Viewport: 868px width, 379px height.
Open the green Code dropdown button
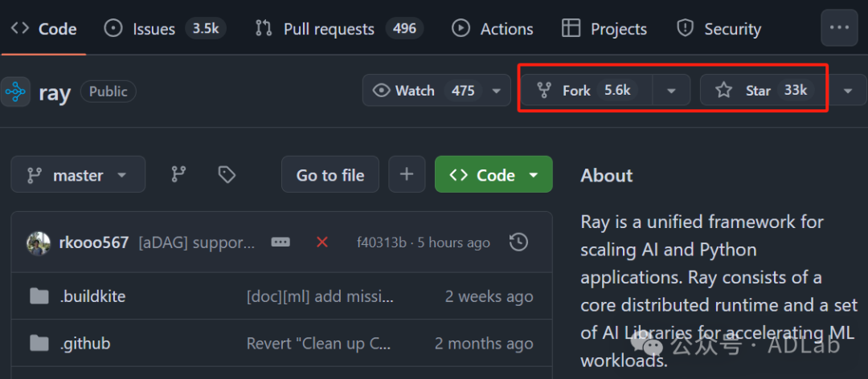(x=493, y=175)
